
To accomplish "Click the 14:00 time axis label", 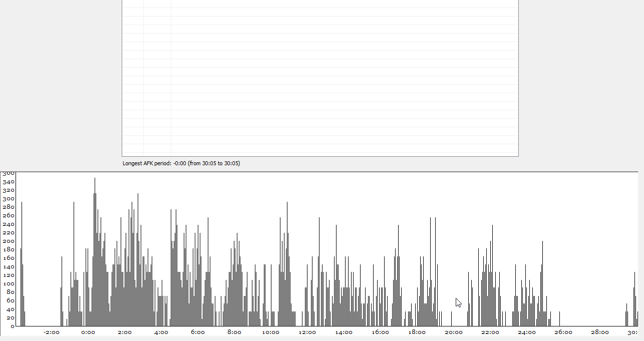I will (344, 332).
